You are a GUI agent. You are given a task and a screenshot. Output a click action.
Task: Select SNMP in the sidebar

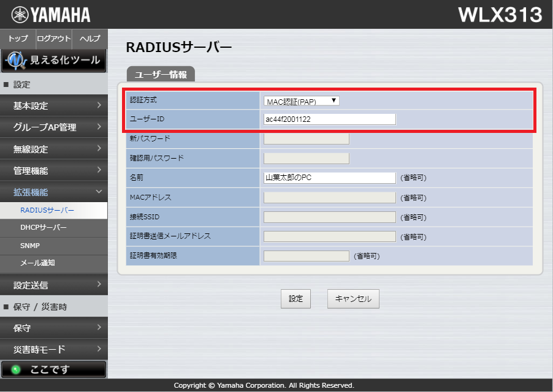click(x=53, y=244)
